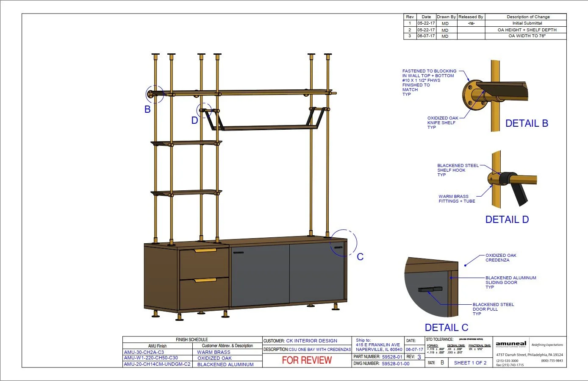Image resolution: width=588 pixels, height=381 pixels.
Task: Click BLACKENED ALUMINUM in the finish schedule
Action: [x=225, y=364]
